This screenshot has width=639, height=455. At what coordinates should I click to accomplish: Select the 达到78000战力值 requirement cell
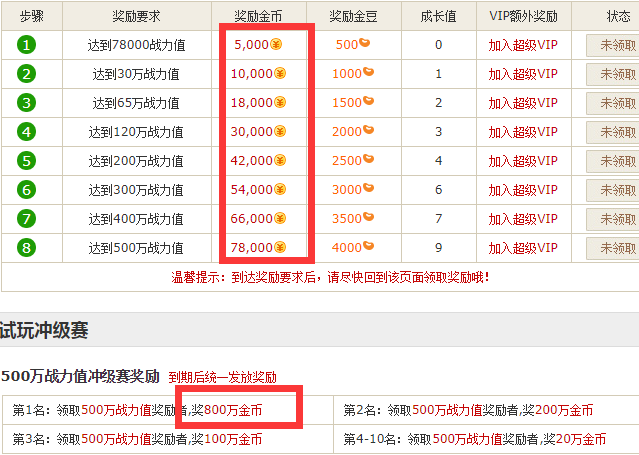137,45
